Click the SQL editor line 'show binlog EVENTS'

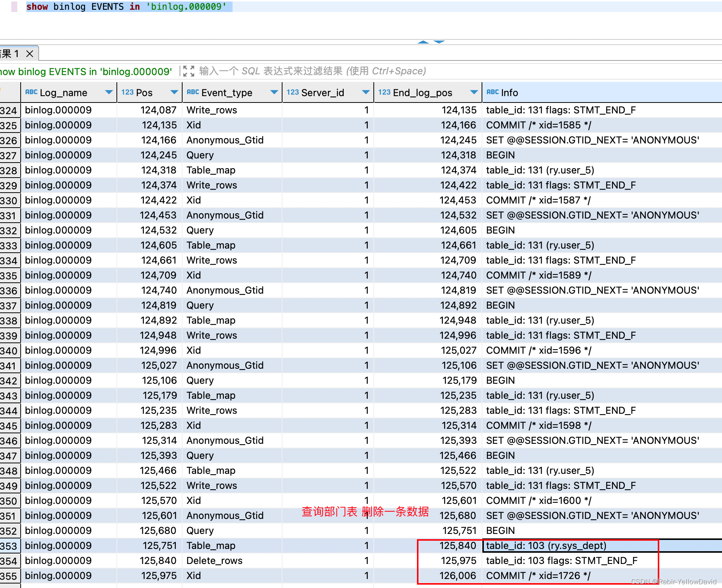[127, 7]
